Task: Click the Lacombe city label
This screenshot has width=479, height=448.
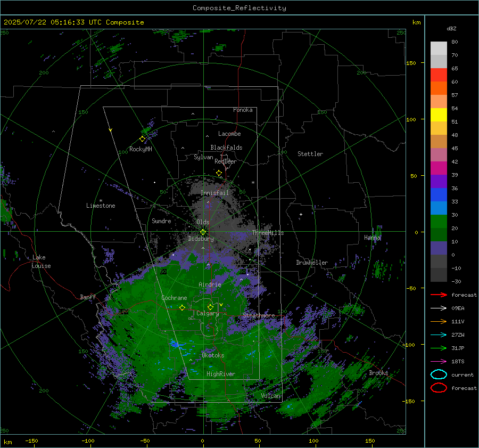Action: tap(229, 134)
